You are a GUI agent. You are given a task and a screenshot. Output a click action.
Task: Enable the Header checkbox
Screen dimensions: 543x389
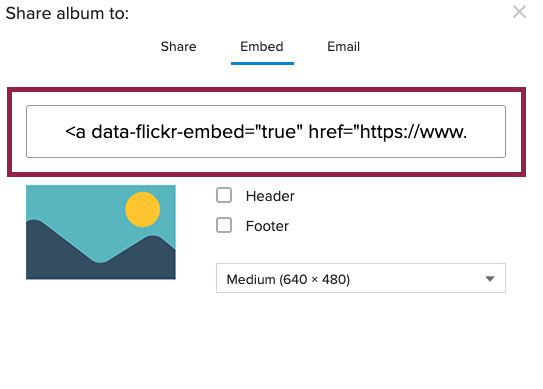click(x=224, y=195)
